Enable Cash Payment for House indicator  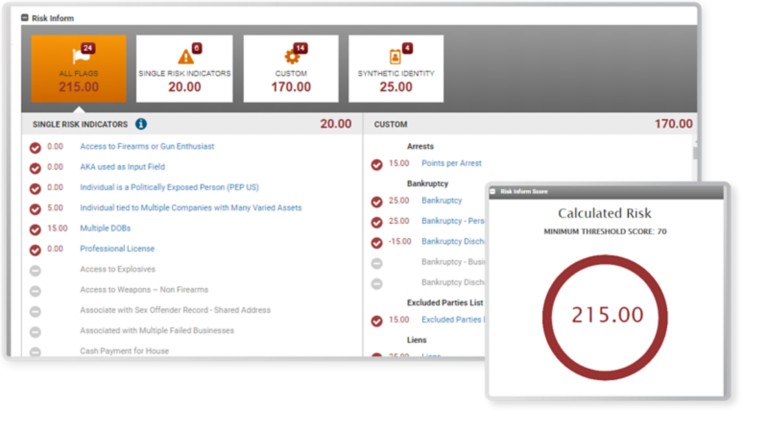(x=35, y=352)
